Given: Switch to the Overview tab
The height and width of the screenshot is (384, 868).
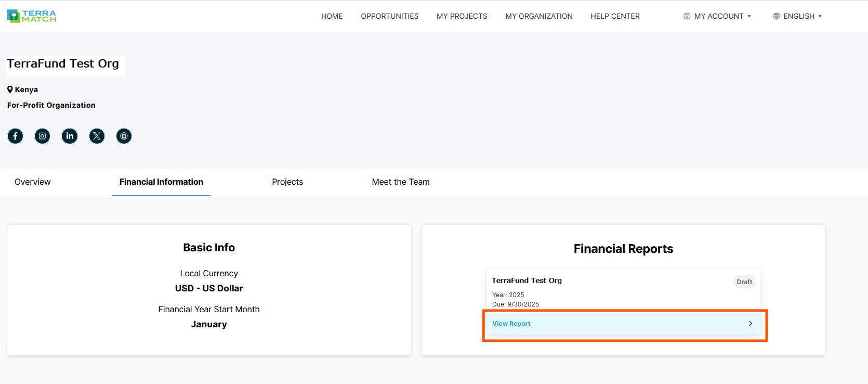Looking at the screenshot, I should coord(33,182).
